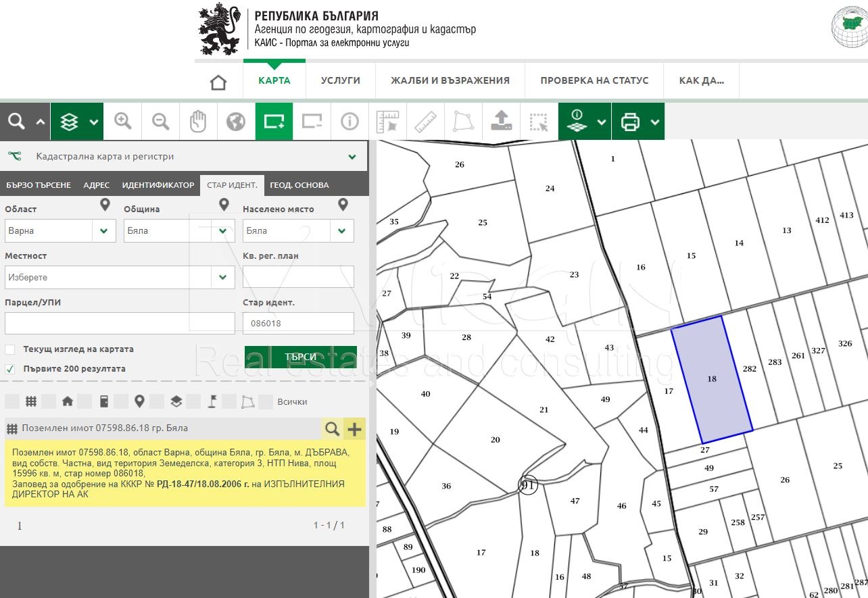The height and width of the screenshot is (598, 868).
Task: Enable 'Текущ изглед на картата' checkbox
Action: (10, 349)
